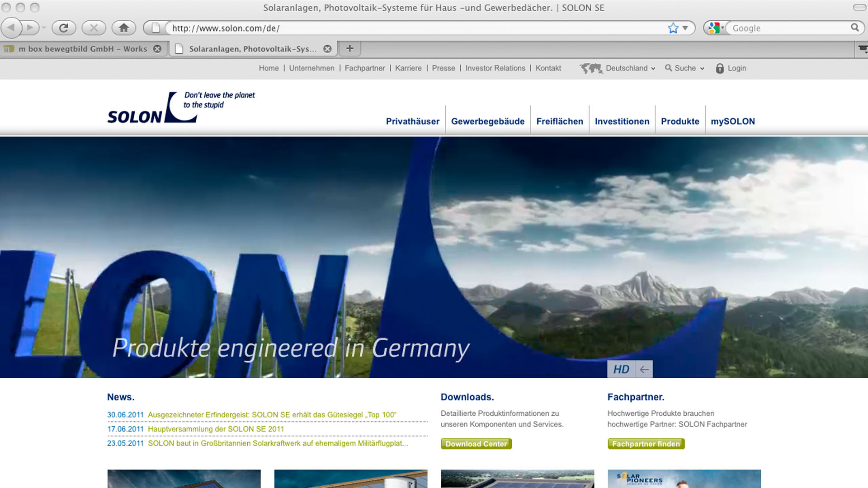The width and height of the screenshot is (868, 488).
Task: Go to the browser home icon
Action: 123,28
